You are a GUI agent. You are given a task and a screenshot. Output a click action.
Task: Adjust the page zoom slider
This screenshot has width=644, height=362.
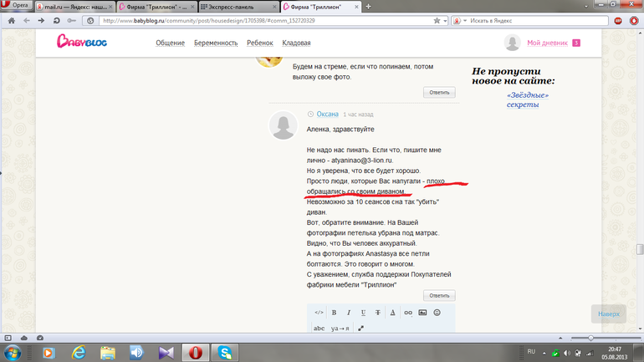(x=590, y=339)
